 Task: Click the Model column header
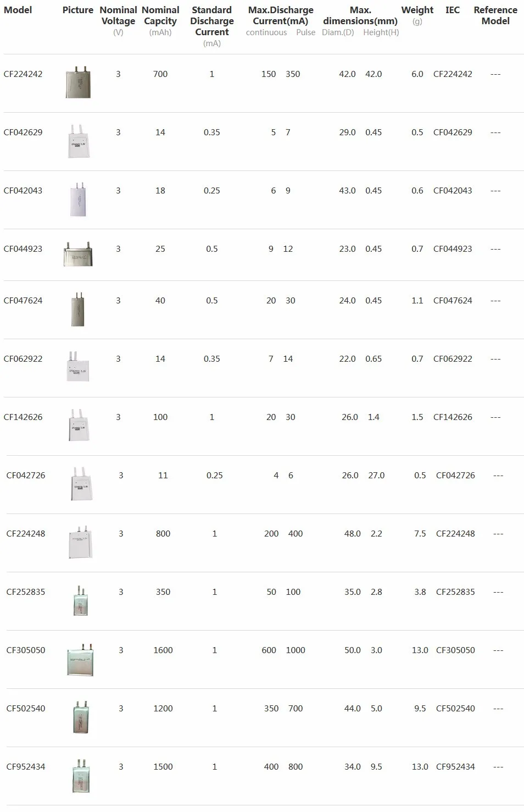tap(18, 10)
